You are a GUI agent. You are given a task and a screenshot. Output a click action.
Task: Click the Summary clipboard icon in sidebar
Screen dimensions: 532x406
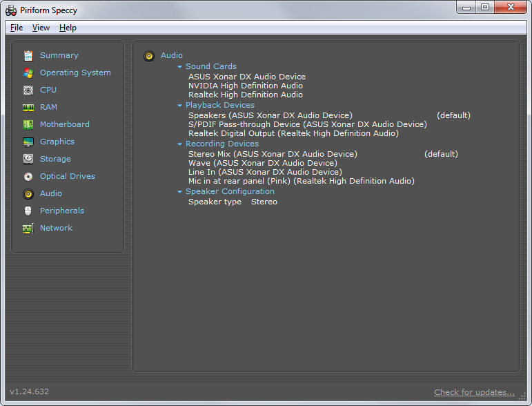click(x=28, y=56)
